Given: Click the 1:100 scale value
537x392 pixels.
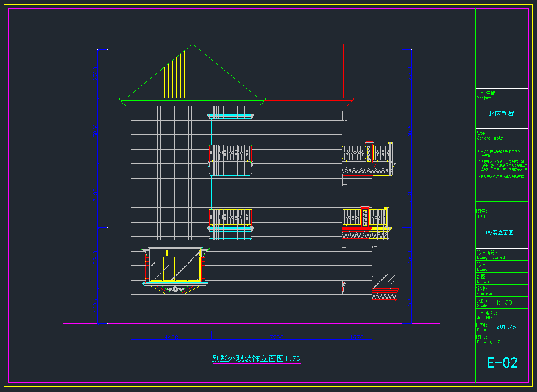Looking at the screenshot, I should (x=504, y=303).
